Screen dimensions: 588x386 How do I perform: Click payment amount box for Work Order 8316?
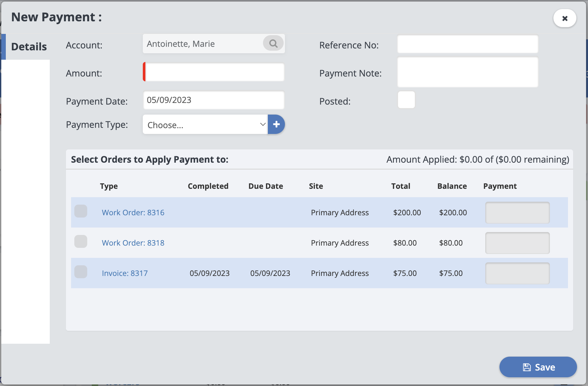coord(517,213)
